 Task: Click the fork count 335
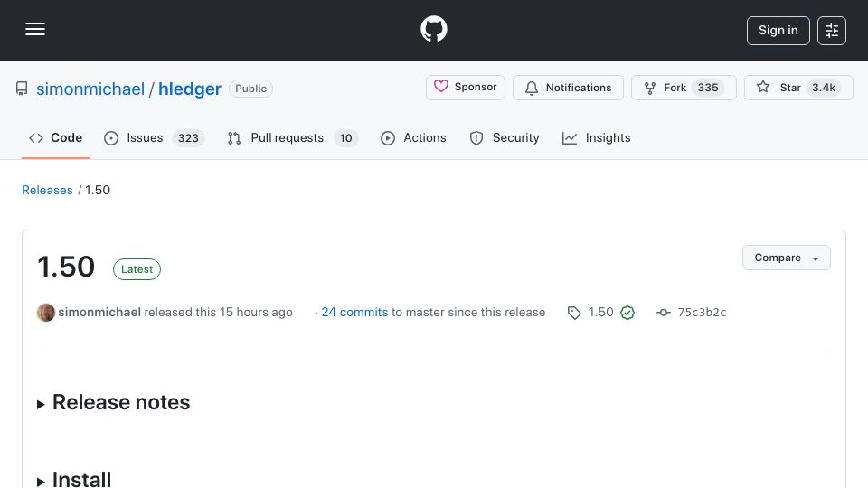(708, 88)
